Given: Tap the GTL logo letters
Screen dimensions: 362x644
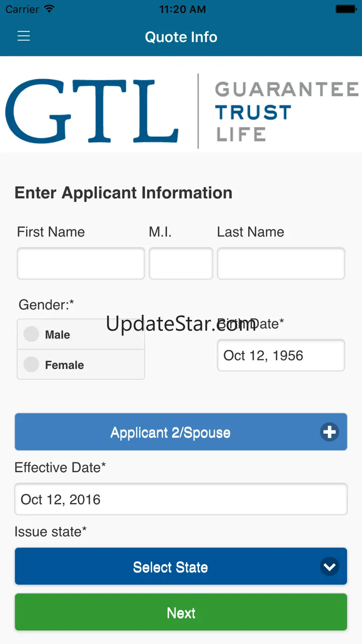Looking at the screenshot, I should (92, 111).
